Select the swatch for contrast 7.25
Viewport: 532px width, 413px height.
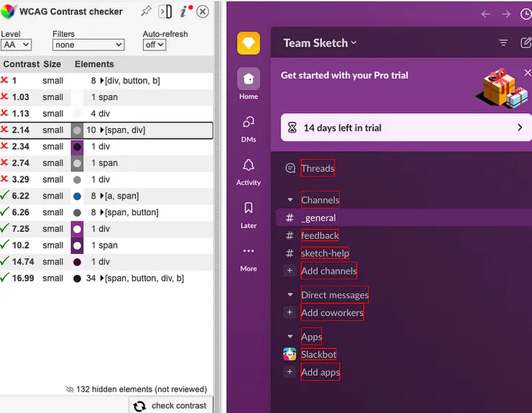77,229
